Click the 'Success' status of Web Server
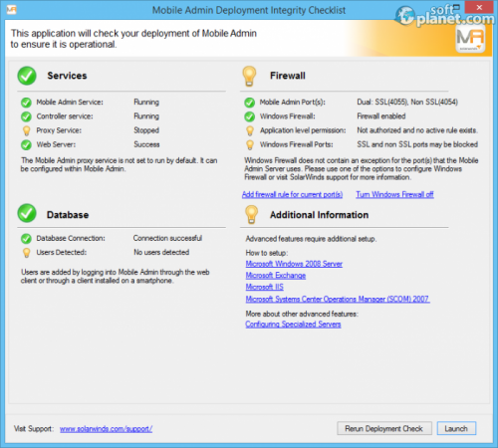498x448 pixels. click(146, 144)
